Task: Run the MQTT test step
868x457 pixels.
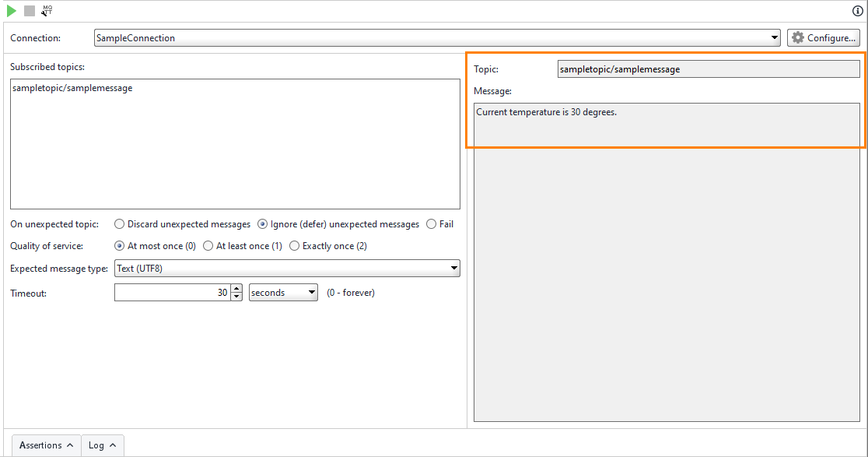Action: [x=12, y=11]
